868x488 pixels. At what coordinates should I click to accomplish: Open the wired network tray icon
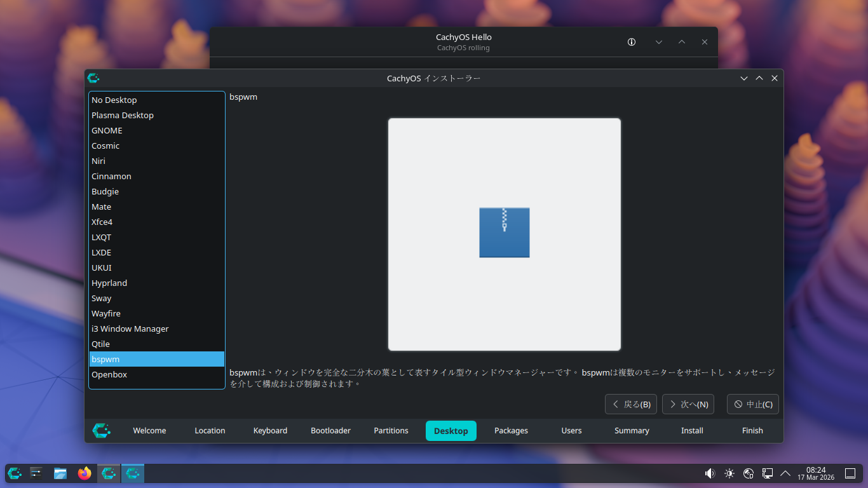pos(768,473)
